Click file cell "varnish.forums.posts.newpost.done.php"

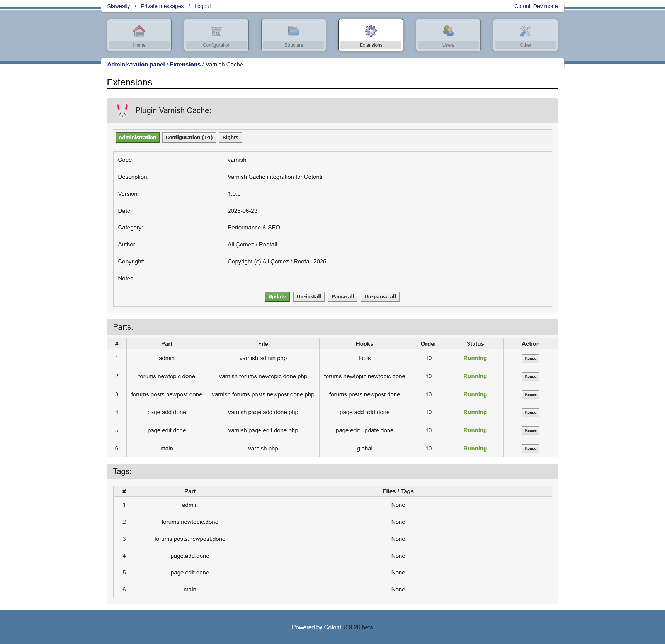pos(263,394)
